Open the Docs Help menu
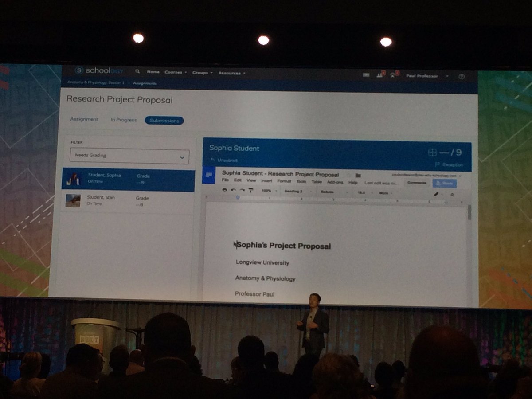 pyautogui.click(x=353, y=182)
